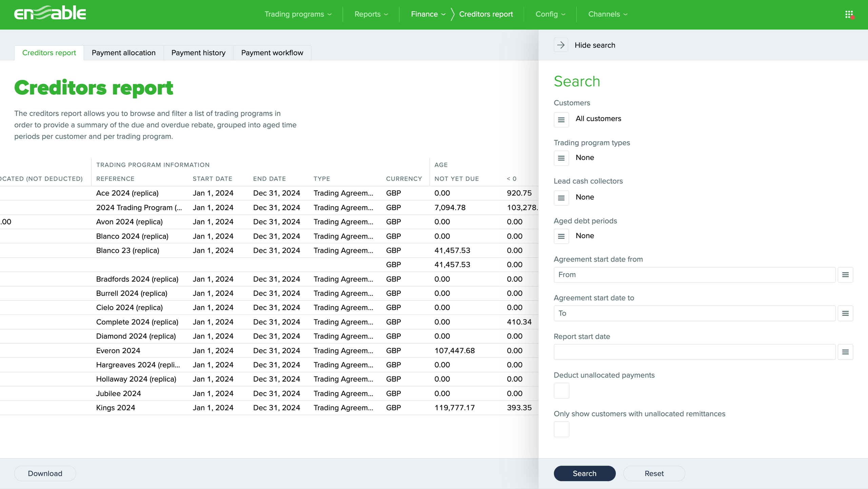This screenshot has height=489, width=868.
Task: Switch to Payment history tab
Action: pyautogui.click(x=198, y=53)
